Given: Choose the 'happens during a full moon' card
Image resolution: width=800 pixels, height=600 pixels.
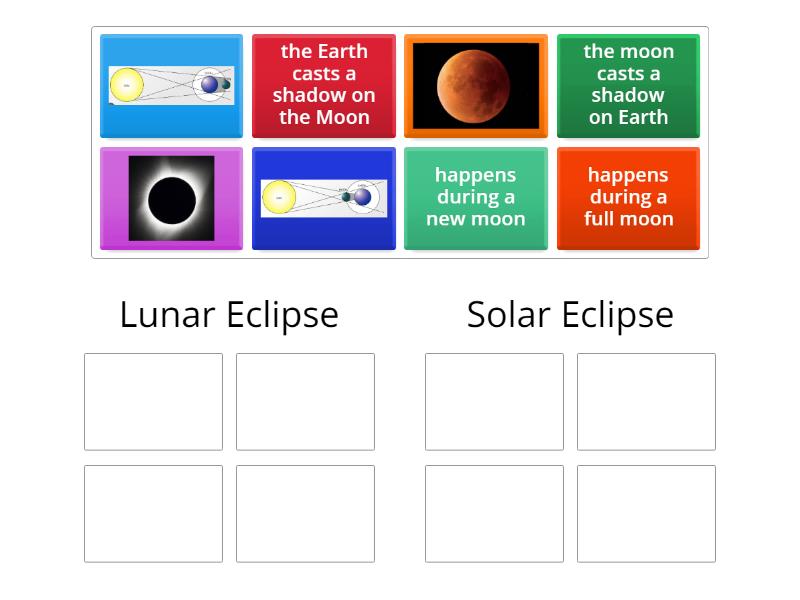Looking at the screenshot, I should (x=628, y=198).
